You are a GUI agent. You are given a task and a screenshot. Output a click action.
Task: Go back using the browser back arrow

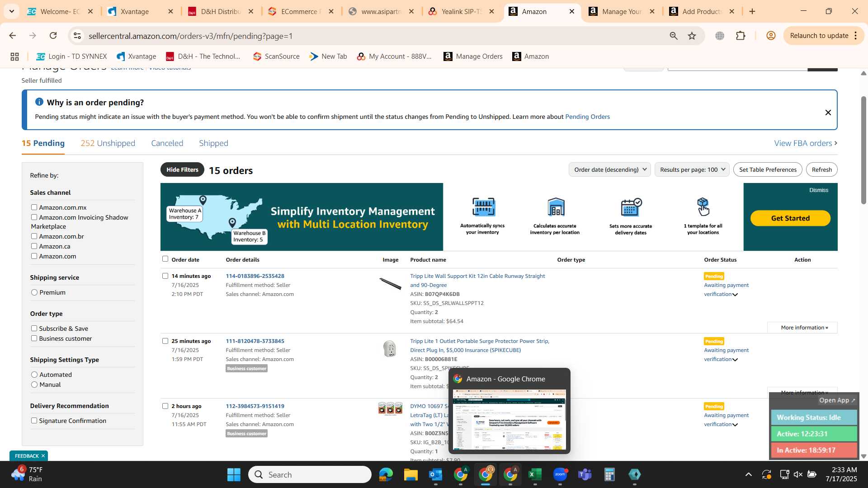click(13, 36)
